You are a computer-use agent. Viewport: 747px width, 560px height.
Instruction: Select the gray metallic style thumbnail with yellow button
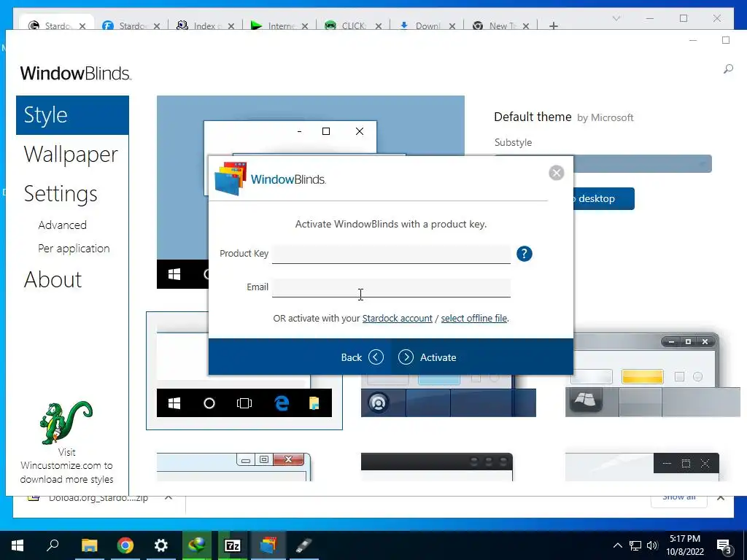click(653, 375)
